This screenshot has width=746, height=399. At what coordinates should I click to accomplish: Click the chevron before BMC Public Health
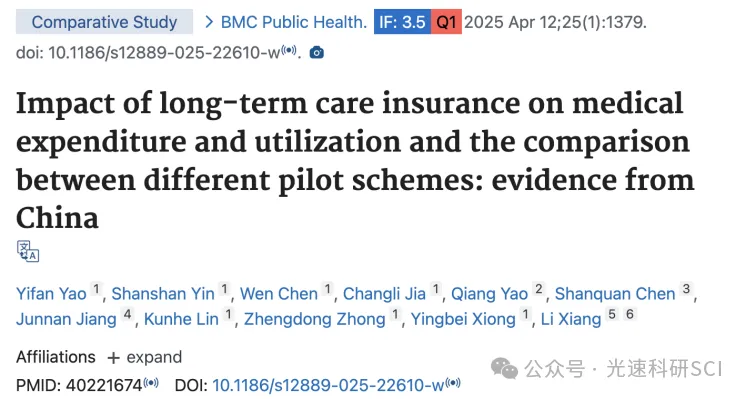click(x=209, y=22)
